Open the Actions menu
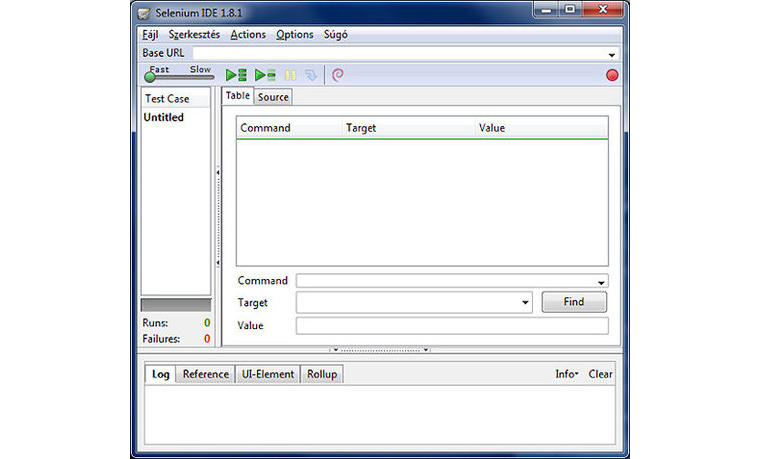The image size is (760, 459). coord(248,34)
